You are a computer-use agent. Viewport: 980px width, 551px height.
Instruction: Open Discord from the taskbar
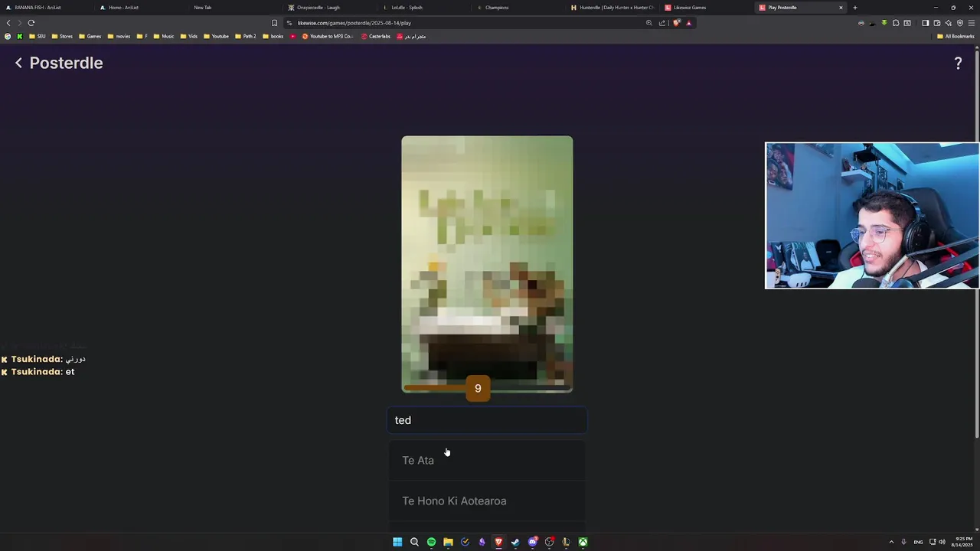(x=532, y=542)
